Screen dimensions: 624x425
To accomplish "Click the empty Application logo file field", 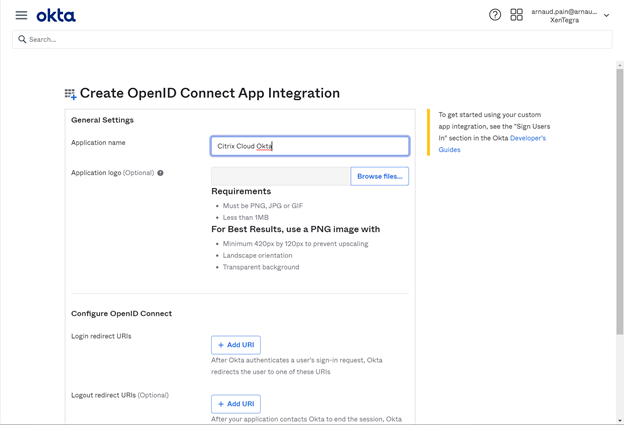I will (280, 176).
